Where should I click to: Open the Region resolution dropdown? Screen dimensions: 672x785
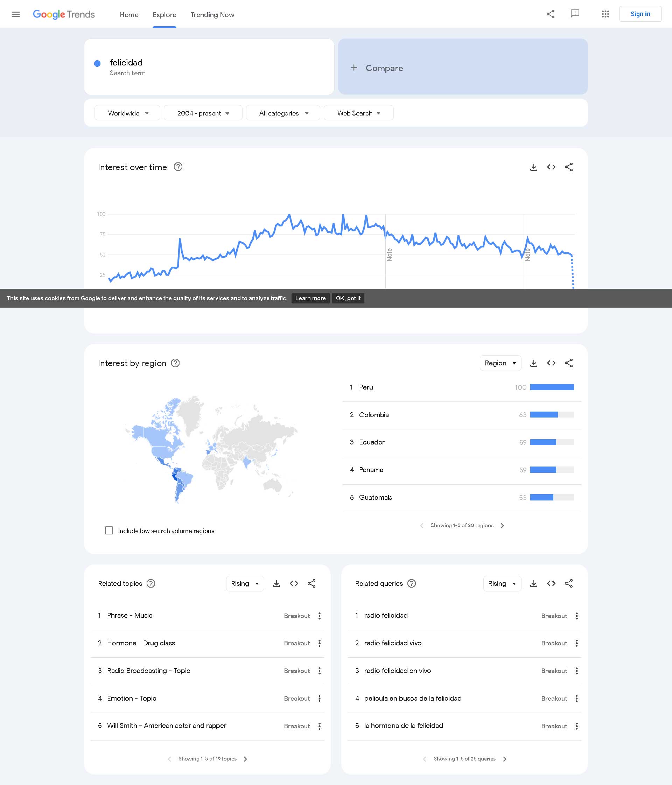point(500,363)
